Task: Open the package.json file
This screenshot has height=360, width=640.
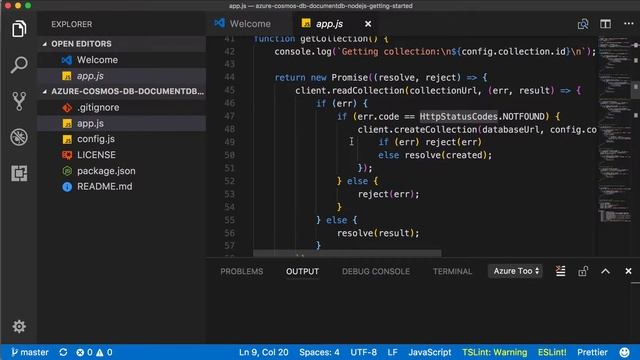Action: [x=122, y=171]
